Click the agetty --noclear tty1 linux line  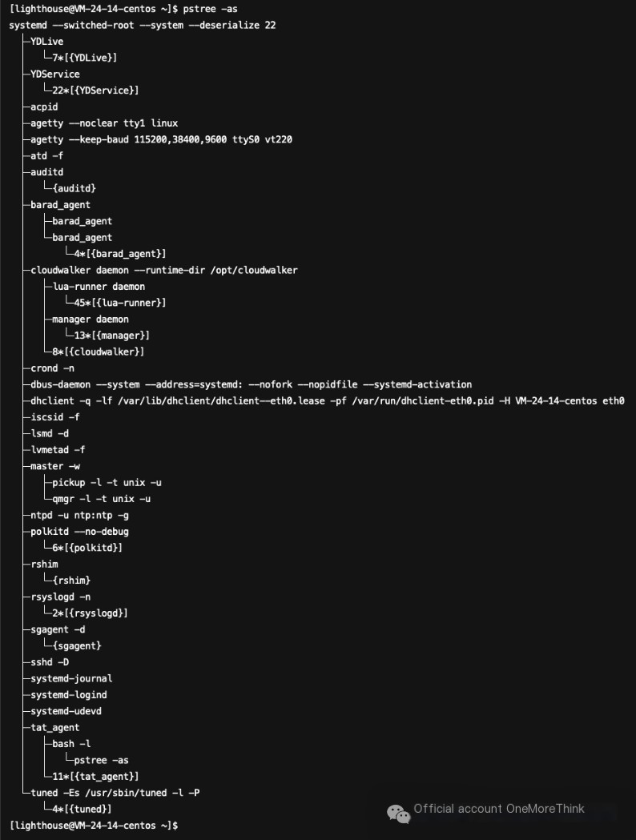coord(104,123)
